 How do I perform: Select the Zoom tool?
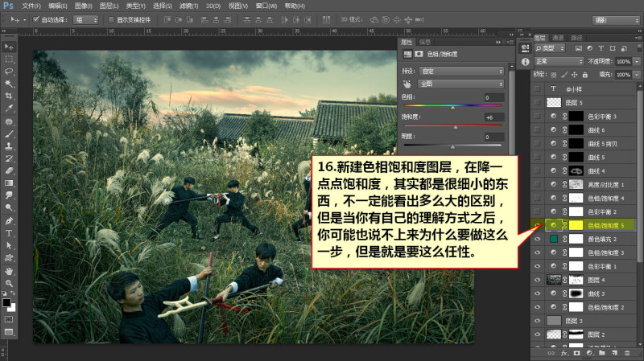point(9,284)
